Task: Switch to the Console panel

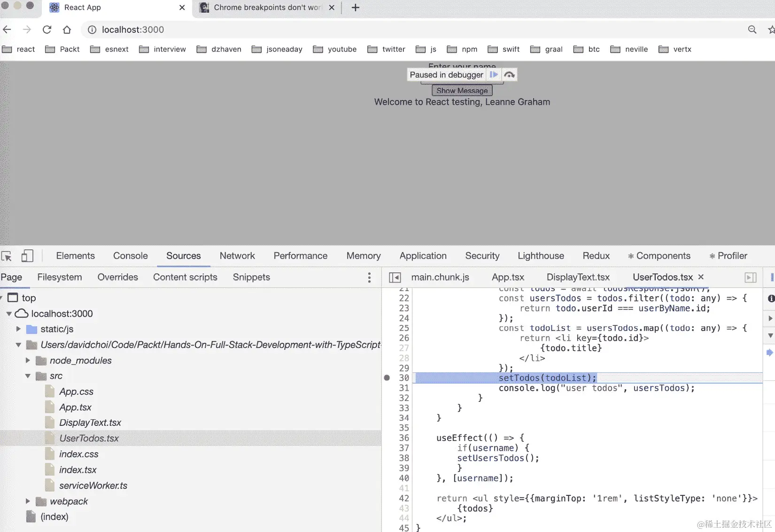Action: [x=131, y=256]
